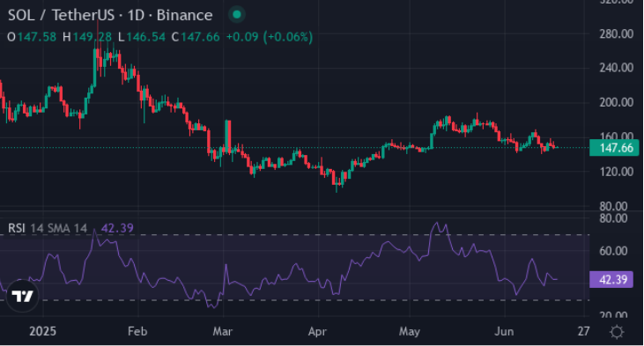Open chart settings gear icon
The image size is (644, 346).
click(617, 332)
